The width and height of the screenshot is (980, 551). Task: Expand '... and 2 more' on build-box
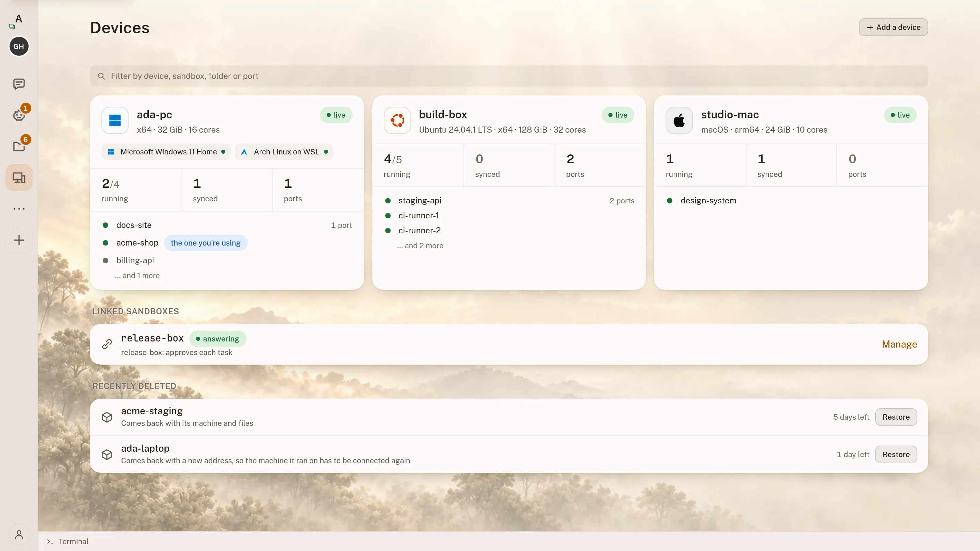pos(420,246)
